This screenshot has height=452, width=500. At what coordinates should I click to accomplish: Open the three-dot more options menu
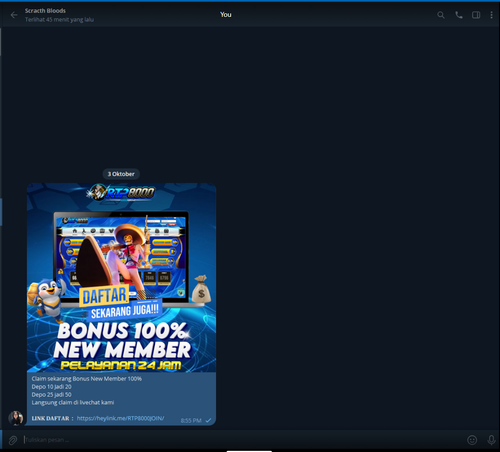coord(491,15)
